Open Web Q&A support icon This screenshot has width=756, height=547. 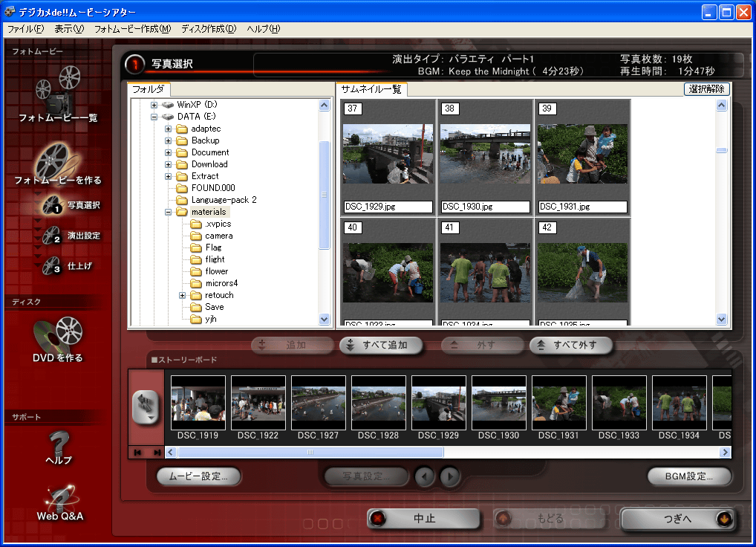pyautogui.click(x=60, y=498)
